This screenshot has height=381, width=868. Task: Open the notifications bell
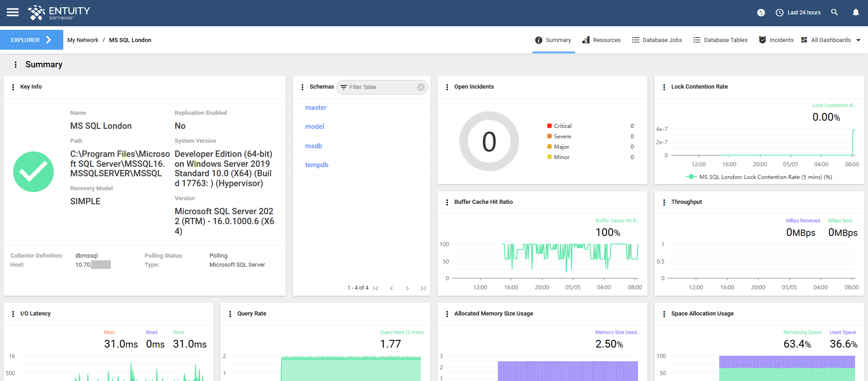pyautogui.click(x=856, y=12)
